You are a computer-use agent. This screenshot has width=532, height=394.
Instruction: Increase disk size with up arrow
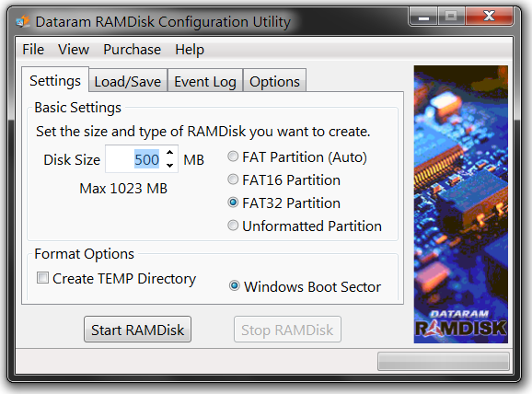[x=170, y=153]
